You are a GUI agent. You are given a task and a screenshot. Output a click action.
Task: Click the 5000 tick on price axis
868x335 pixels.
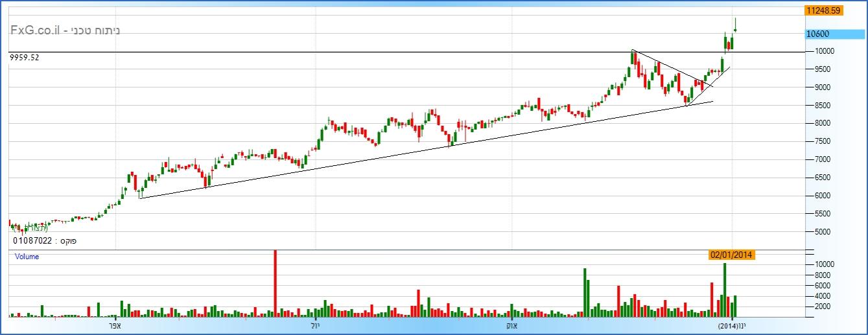(x=814, y=231)
